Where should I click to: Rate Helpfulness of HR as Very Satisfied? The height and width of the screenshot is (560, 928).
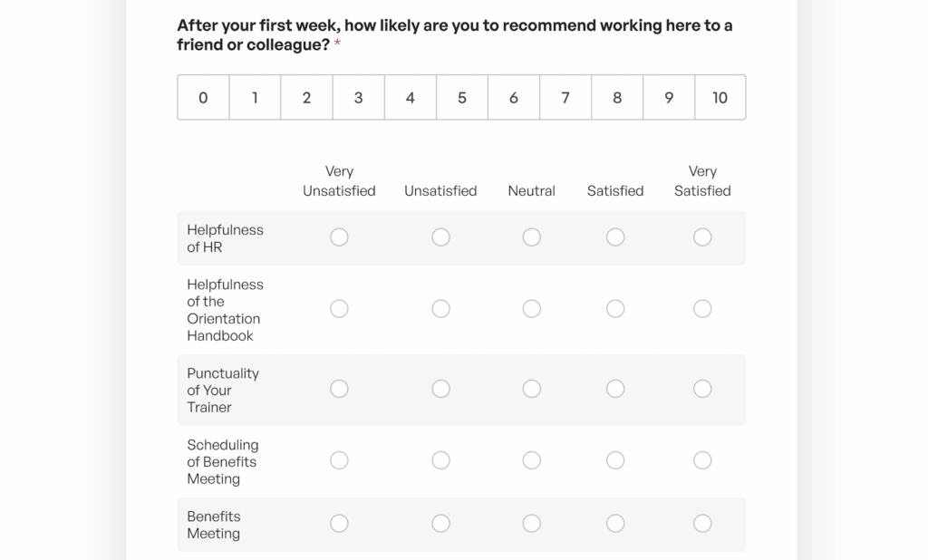click(x=702, y=237)
